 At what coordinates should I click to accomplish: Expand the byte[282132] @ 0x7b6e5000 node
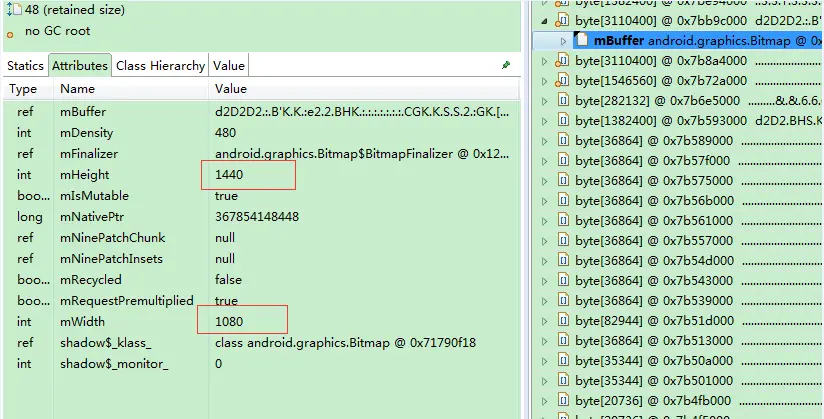pos(544,101)
